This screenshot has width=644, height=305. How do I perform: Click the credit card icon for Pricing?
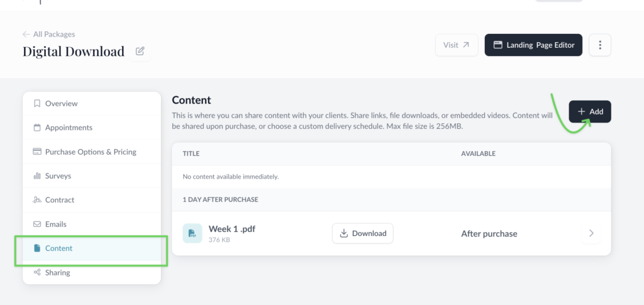click(37, 152)
